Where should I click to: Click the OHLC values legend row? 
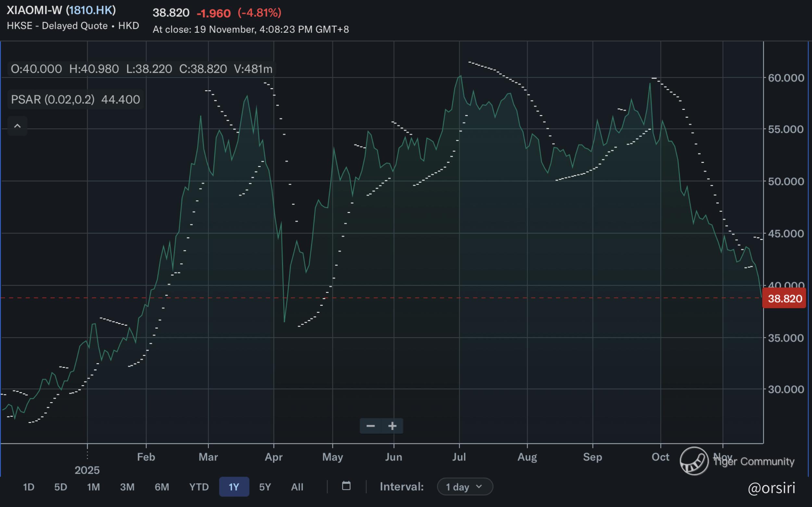[142, 69]
